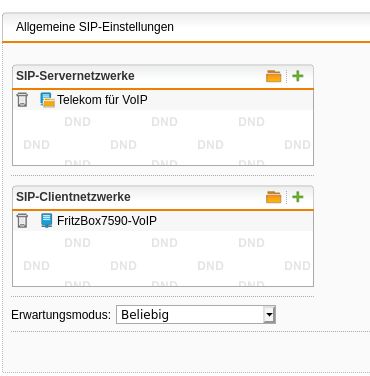Click the SIP-Clientnetzwerke box title
The width and height of the screenshot is (370, 376).
click(x=73, y=197)
